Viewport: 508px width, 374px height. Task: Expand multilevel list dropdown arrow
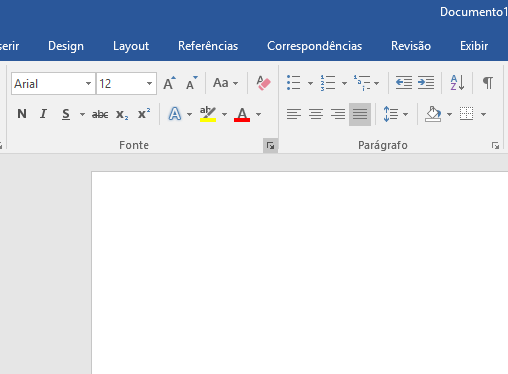376,83
